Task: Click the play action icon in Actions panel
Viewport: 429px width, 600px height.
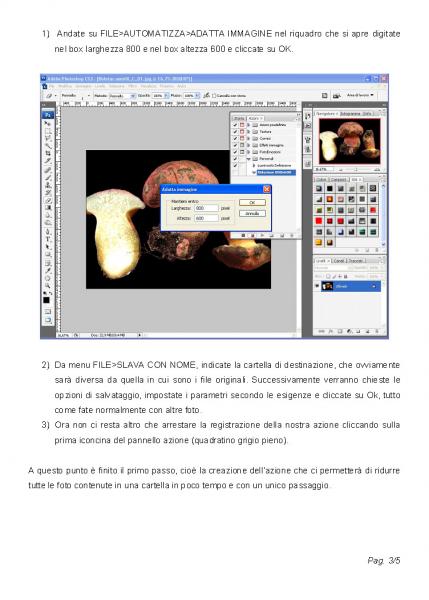Action: pyautogui.click(x=262, y=236)
